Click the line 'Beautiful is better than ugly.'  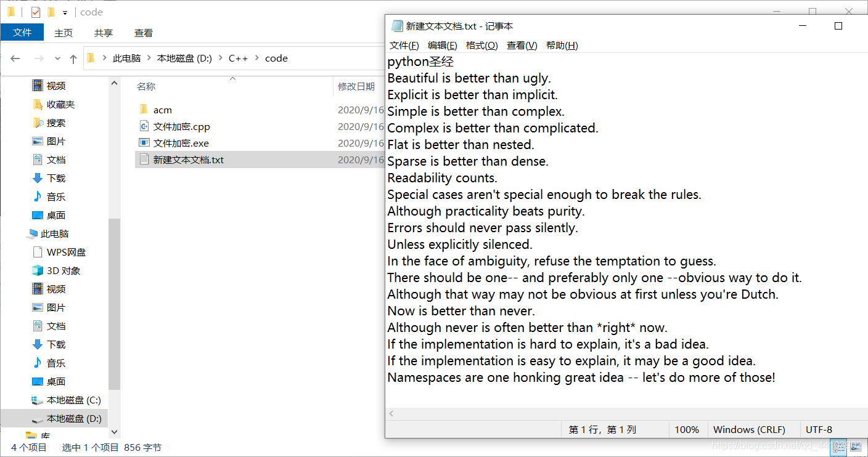(x=469, y=78)
